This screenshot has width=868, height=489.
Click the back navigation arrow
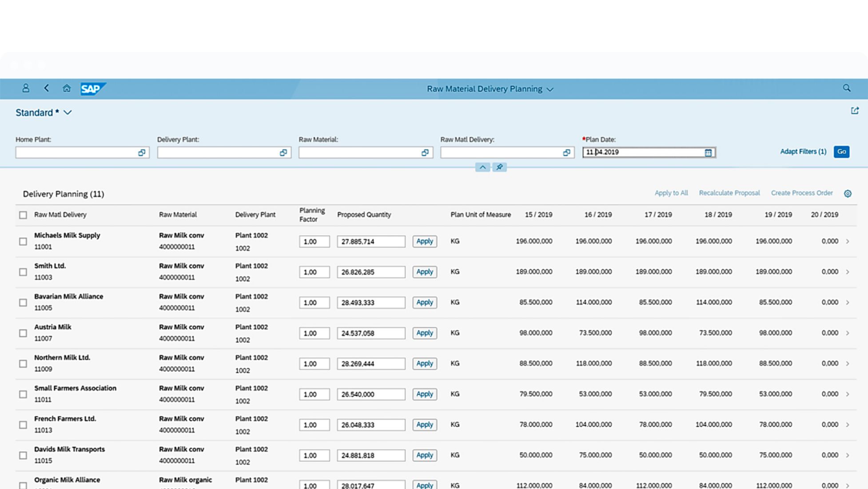pos(47,88)
